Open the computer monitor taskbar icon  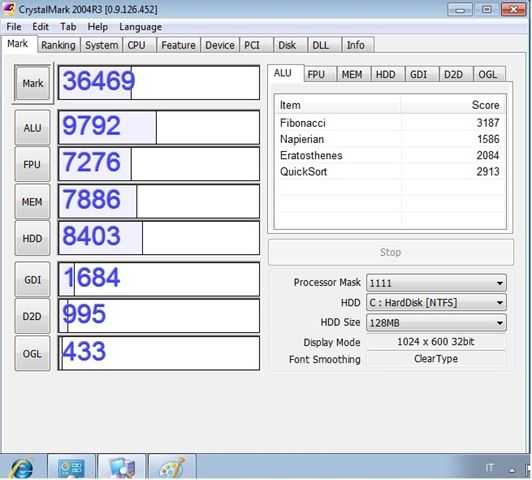[x=122, y=467]
